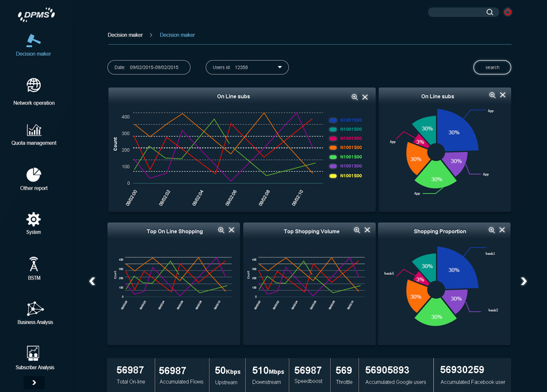Toggle the orange N1001S00 legend swatch
Image resolution: width=547 pixels, height=392 pixels.
tap(333, 148)
